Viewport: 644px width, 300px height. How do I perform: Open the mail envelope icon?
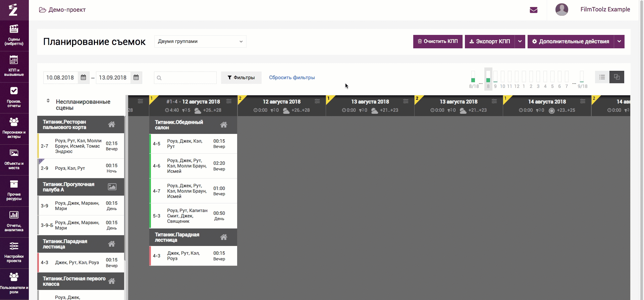click(534, 10)
